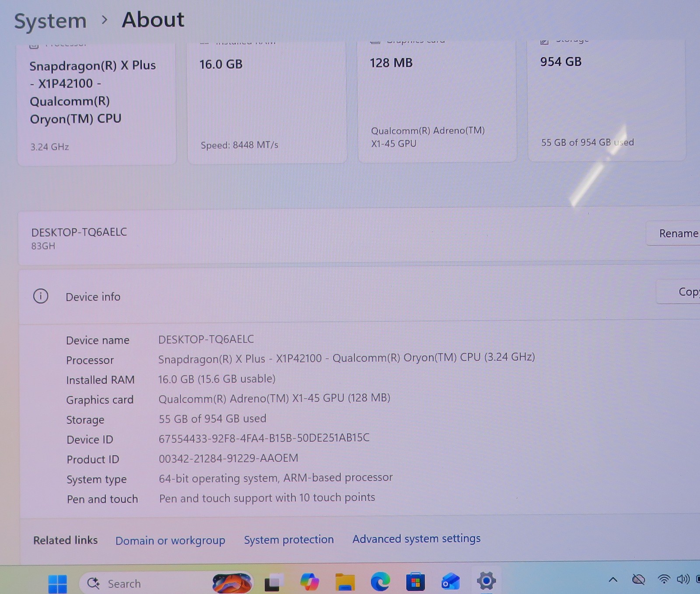Click the volume speaker tray icon
This screenshot has height=594, width=700.
tap(683, 580)
